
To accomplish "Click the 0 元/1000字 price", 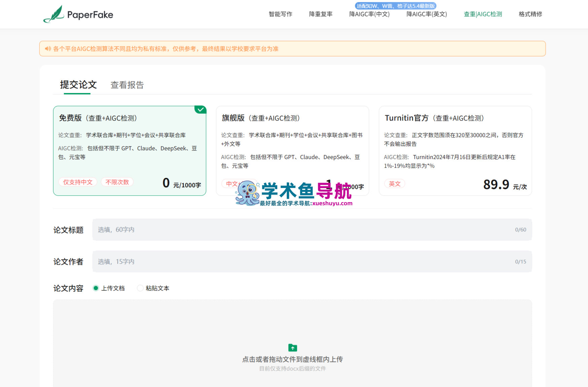I will (x=182, y=183).
